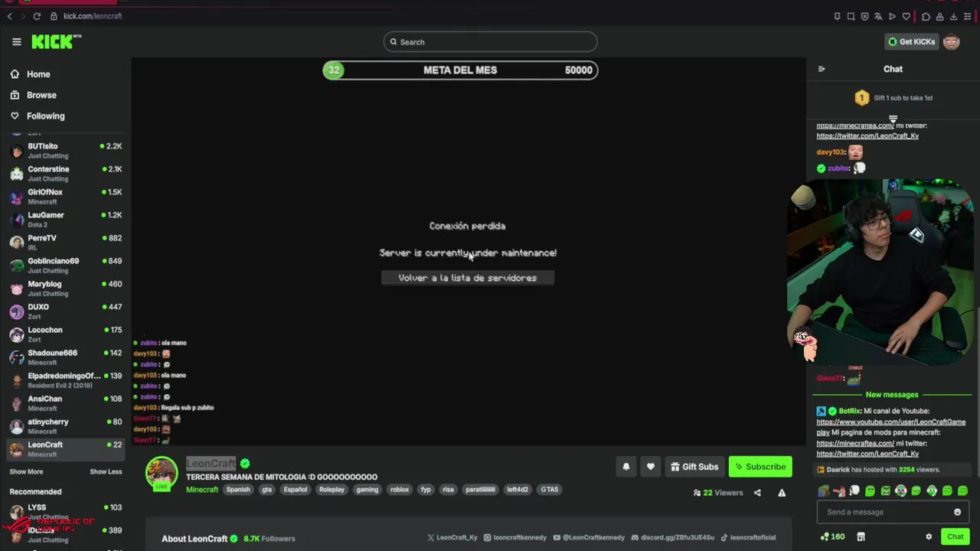Select last green emote in quick bar
980x551 pixels.
tap(962, 491)
